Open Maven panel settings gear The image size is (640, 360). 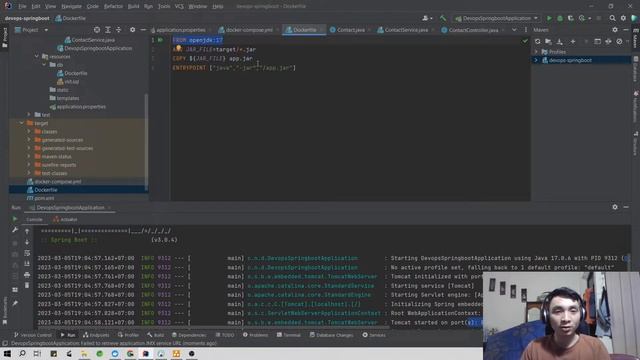click(x=615, y=30)
